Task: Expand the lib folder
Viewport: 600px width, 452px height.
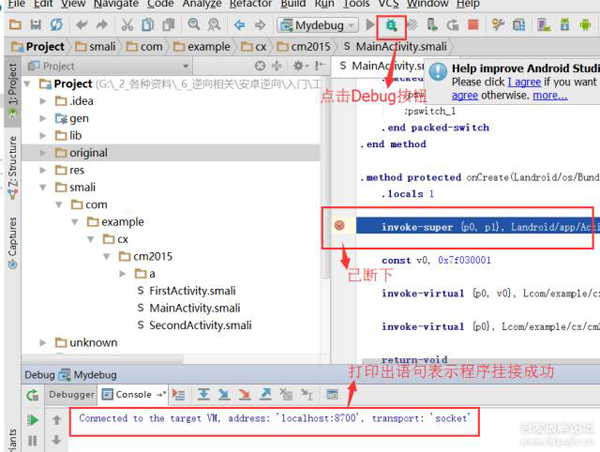Action: pos(43,135)
